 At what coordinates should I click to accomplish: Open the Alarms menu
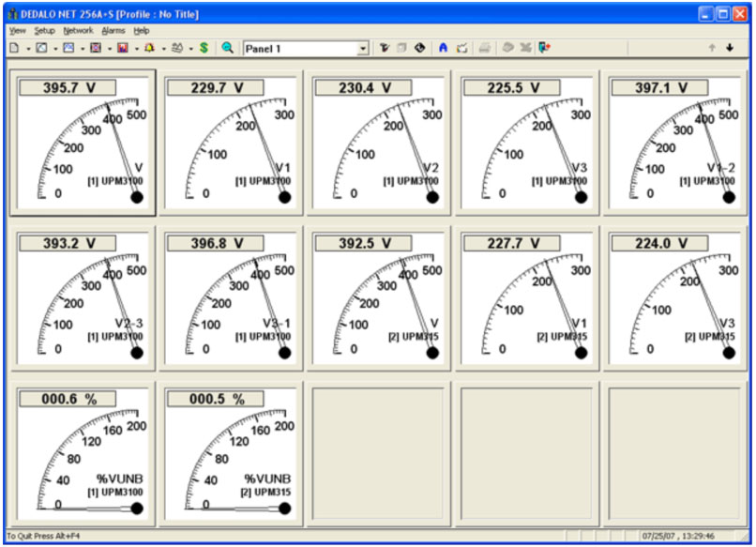[113, 31]
